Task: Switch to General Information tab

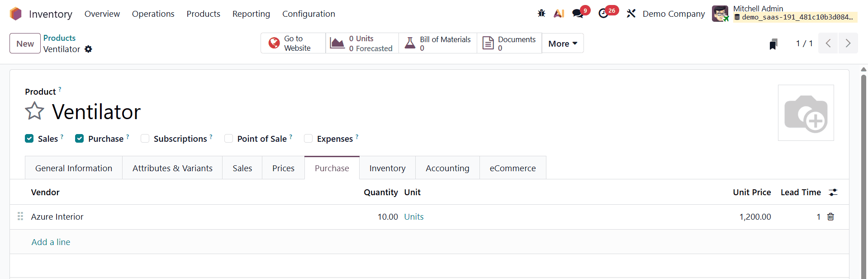Action: (x=74, y=168)
